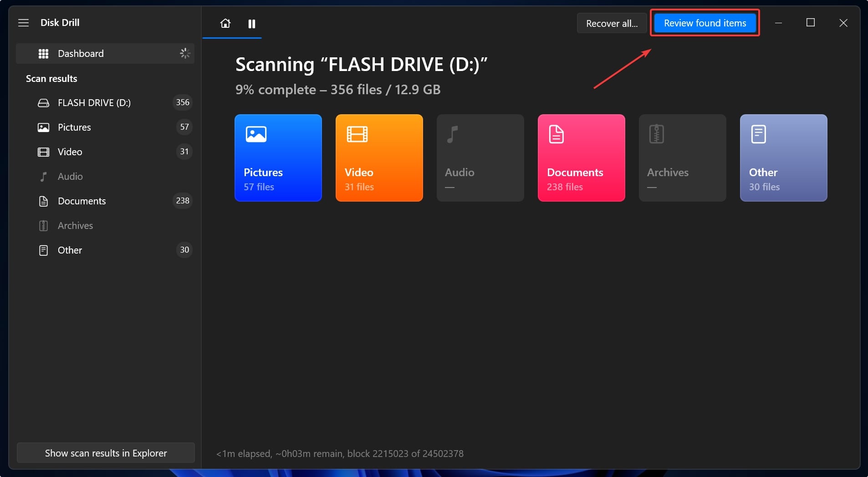Click the page icon on Documents card
This screenshot has height=477, width=868.
click(557, 134)
